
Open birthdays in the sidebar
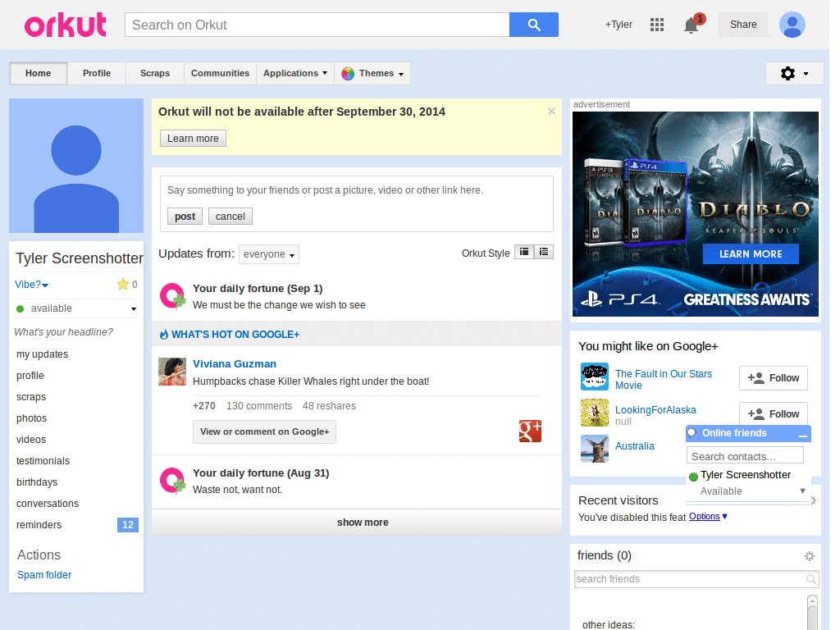37,482
